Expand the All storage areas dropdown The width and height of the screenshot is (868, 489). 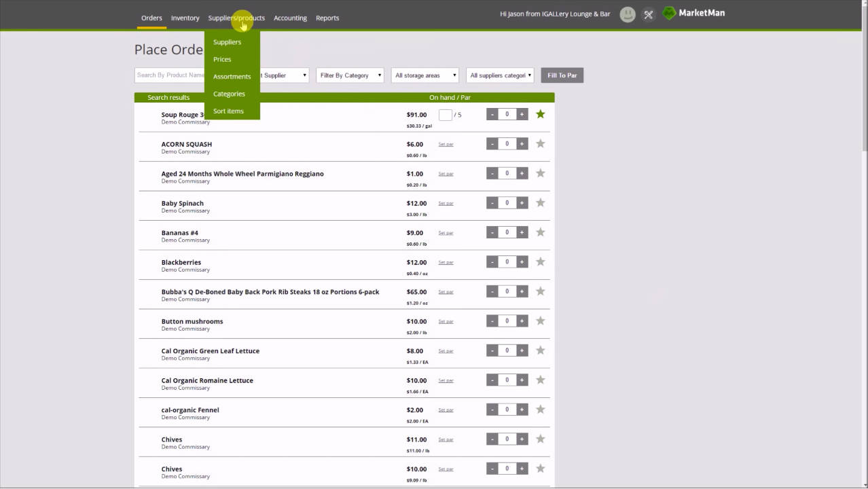(x=424, y=75)
